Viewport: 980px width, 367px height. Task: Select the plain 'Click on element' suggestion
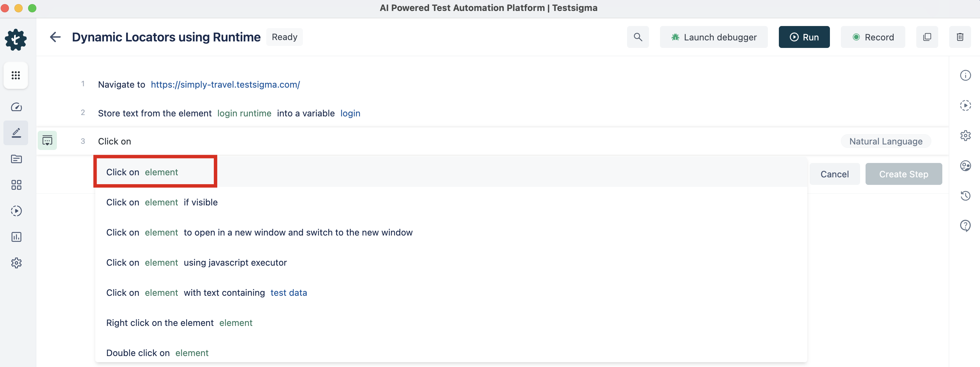coord(451,172)
